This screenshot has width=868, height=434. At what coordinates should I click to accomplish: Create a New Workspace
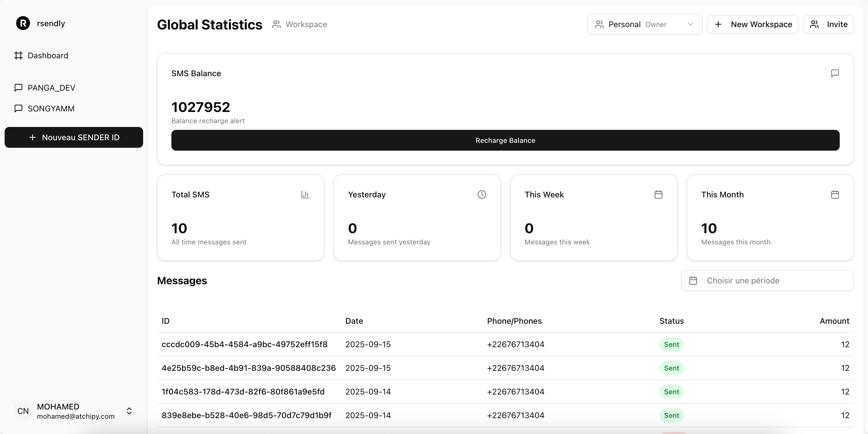click(x=752, y=24)
